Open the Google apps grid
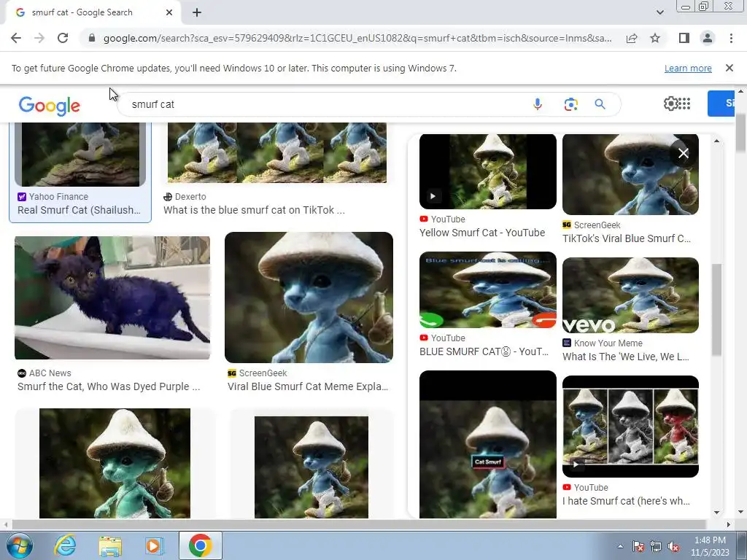747x560 pixels. pyautogui.click(x=684, y=104)
